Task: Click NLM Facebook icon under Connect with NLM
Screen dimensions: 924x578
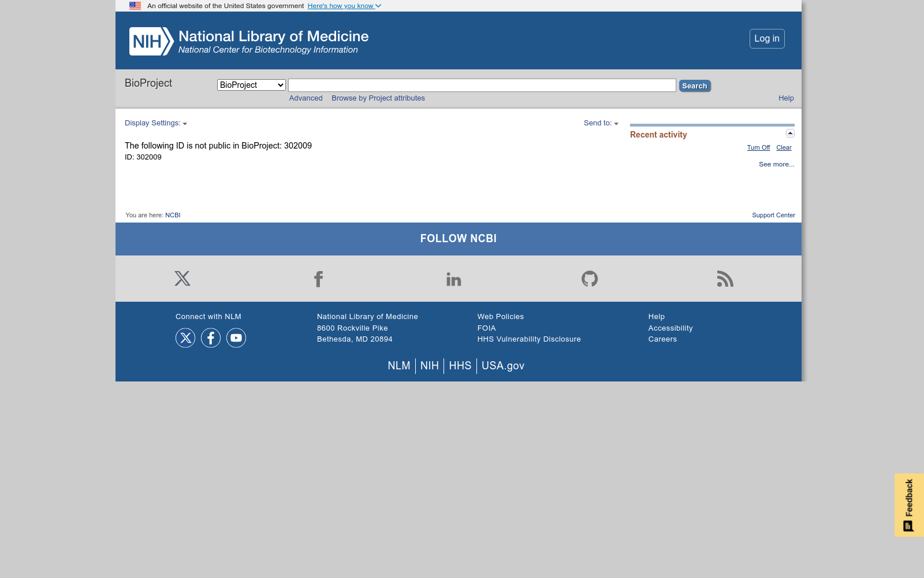Action: tap(211, 338)
